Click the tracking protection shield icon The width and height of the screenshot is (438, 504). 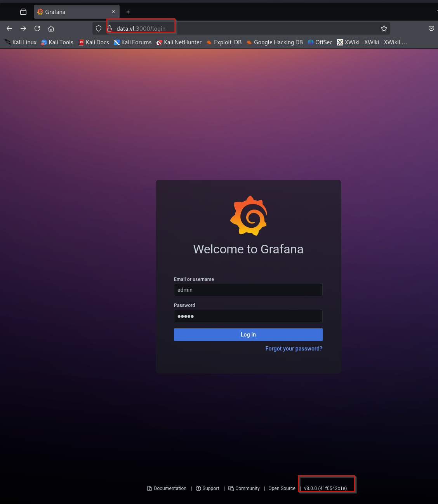tap(99, 28)
